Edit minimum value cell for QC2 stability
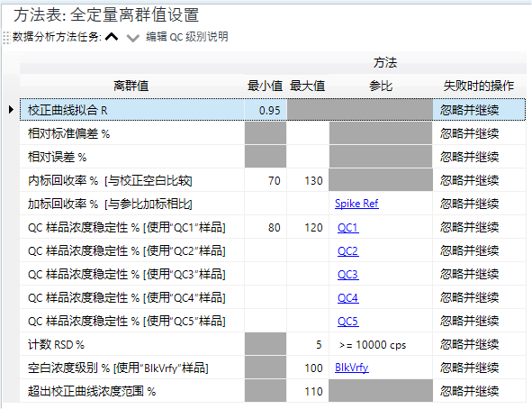The image size is (532, 409). tap(266, 250)
